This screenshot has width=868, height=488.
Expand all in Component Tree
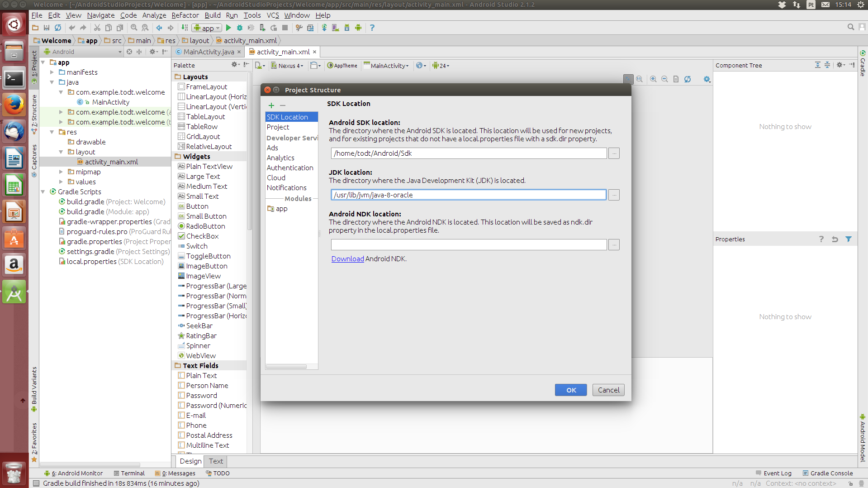coord(818,65)
